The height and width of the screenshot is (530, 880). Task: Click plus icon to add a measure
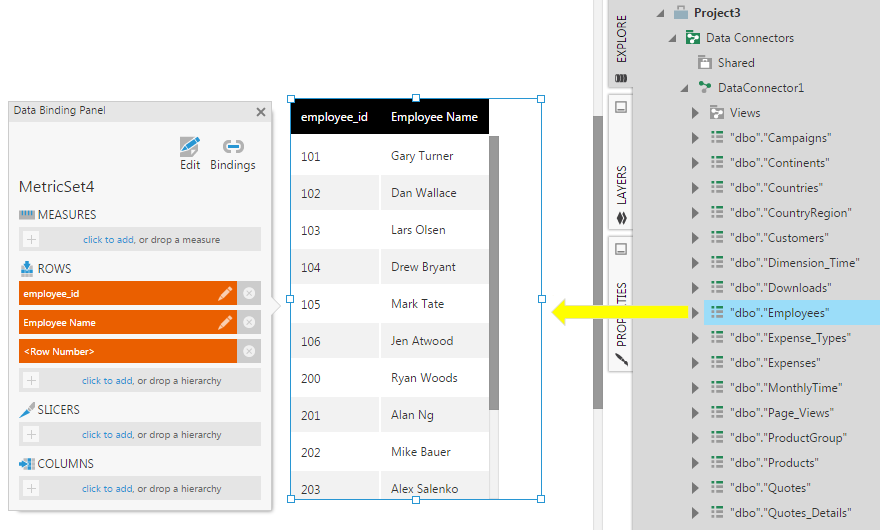(x=31, y=239)
